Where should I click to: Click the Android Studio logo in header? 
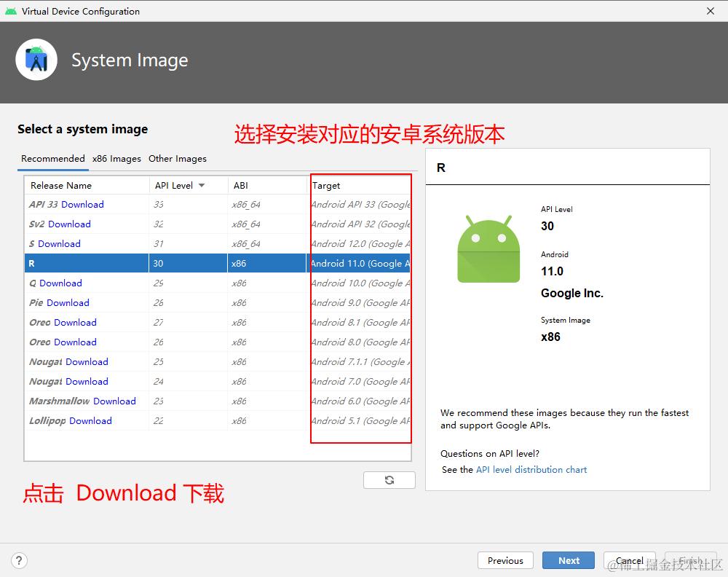coord(36,60)
